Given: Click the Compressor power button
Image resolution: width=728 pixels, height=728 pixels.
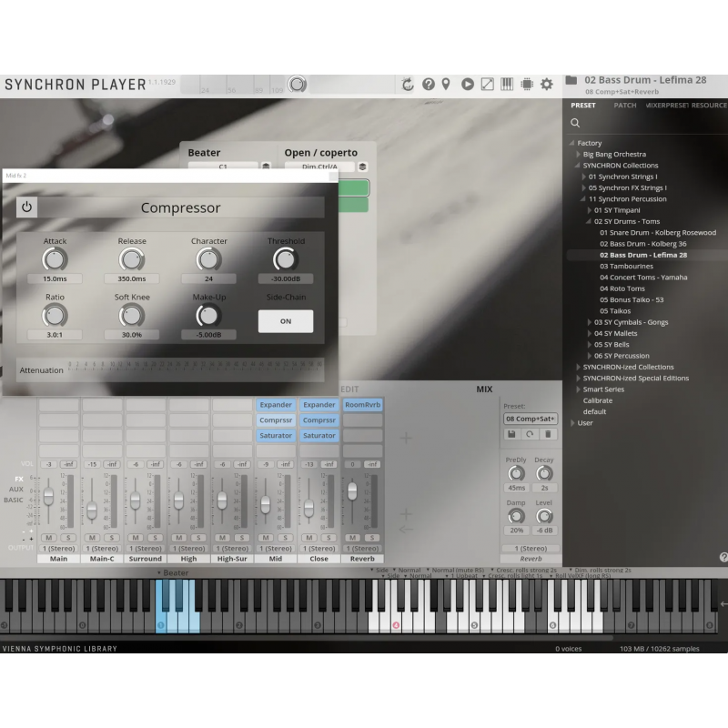Looking at the screenshot, I should click(26, 207).
